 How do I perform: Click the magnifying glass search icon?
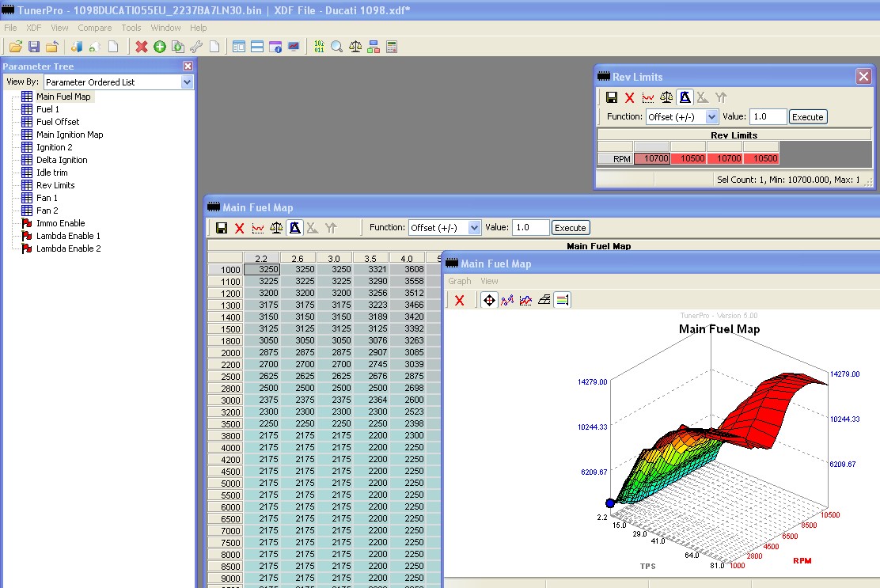(x=337, y=47)
